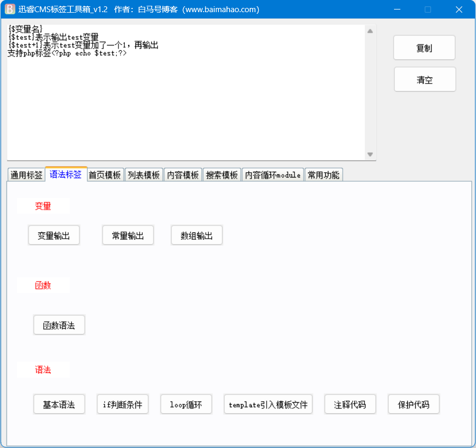This screenshot has width=476, height=448.
Task: Open the 常用功能 tab
Action: pyautogui.click(x=324, y=175)
